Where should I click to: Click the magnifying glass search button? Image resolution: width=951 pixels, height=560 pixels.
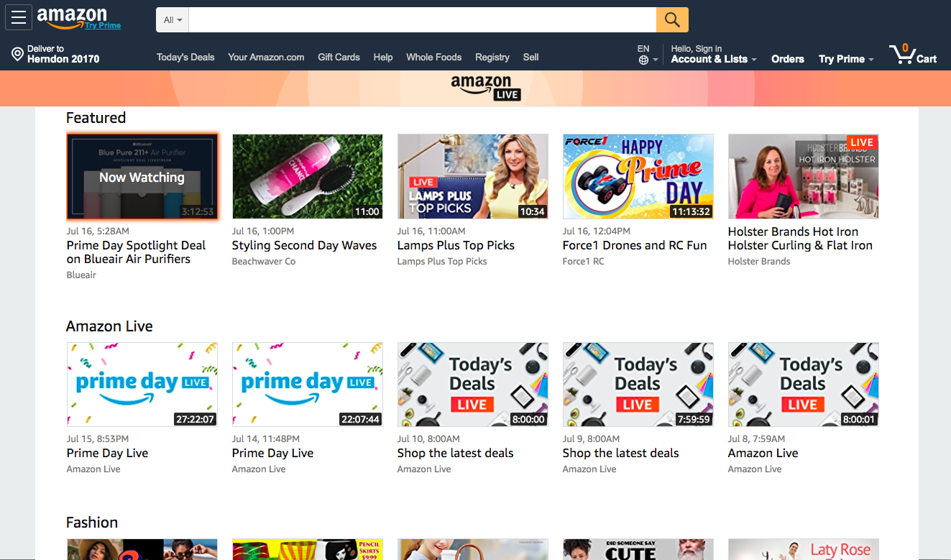[x=672, y=19]
